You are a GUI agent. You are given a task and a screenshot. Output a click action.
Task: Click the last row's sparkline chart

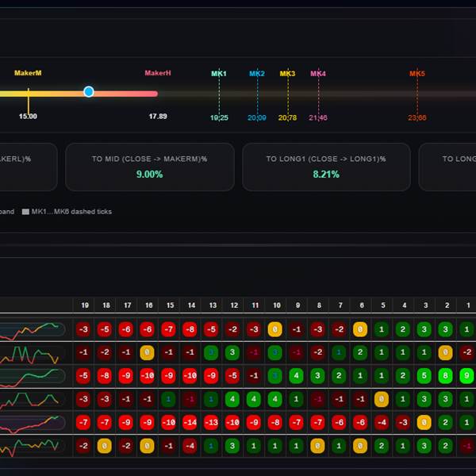pyautogui.click(x=33, y=446)
